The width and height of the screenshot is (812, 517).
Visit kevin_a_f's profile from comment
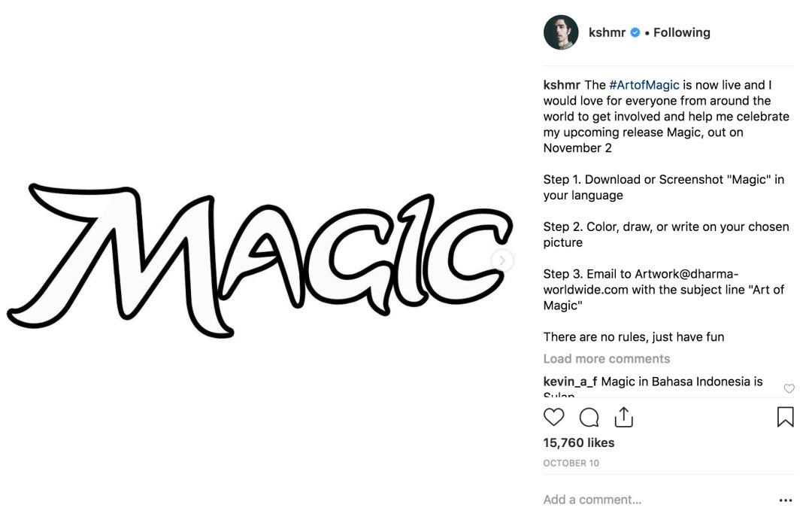point(570,382)
